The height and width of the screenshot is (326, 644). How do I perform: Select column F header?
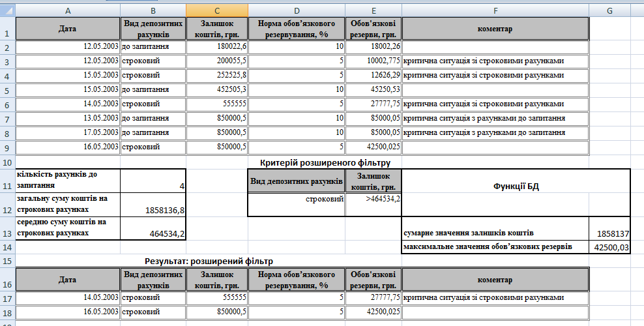495,10
